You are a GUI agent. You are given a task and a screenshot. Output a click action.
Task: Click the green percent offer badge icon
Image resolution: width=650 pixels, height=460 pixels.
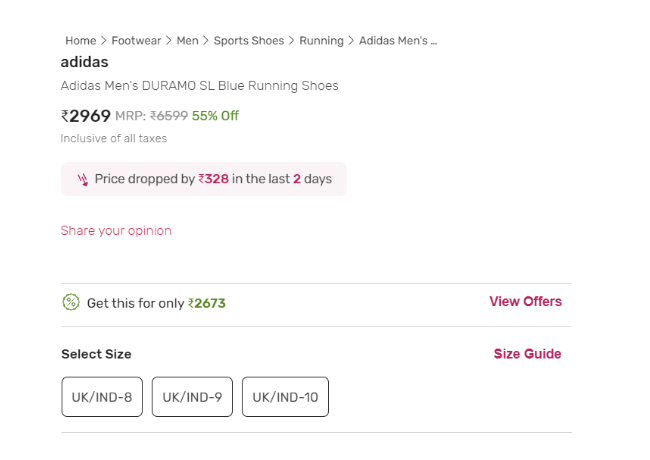click(x=71, y=302)
